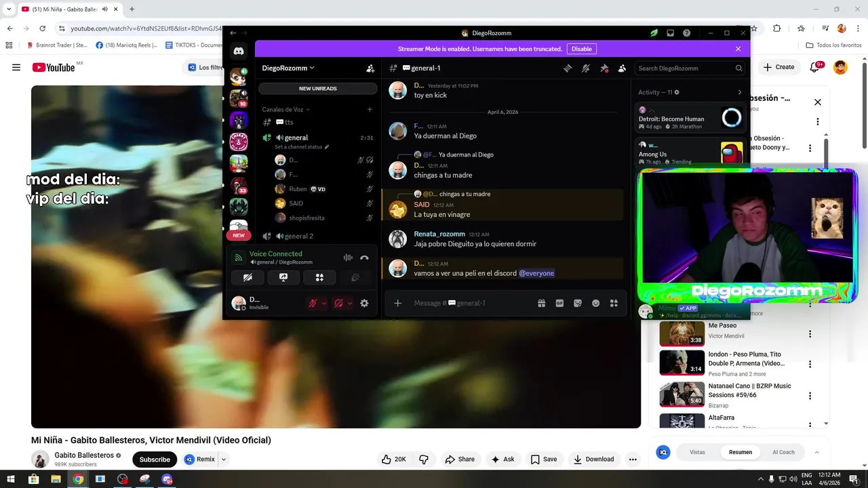The height and width of the screenshot is (488, 868).
Task: Open noise suppression waveform icon
Action: point(348,258)
